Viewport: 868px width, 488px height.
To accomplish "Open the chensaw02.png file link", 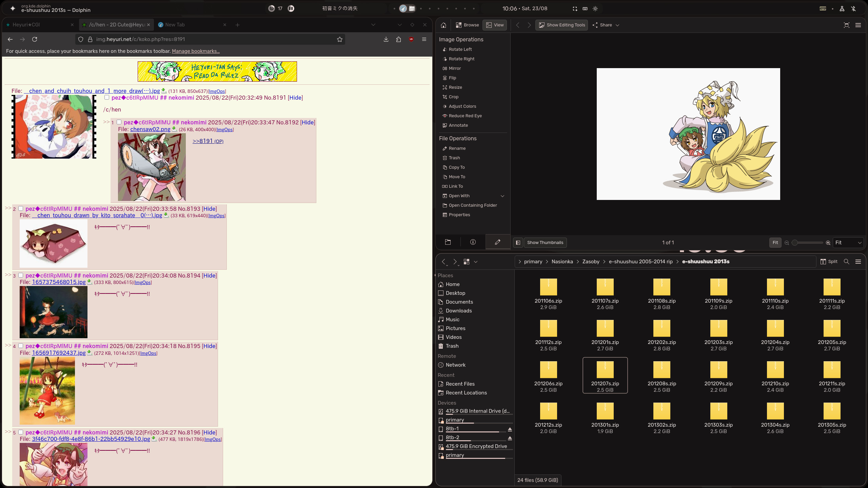I will tap(150, 129).
